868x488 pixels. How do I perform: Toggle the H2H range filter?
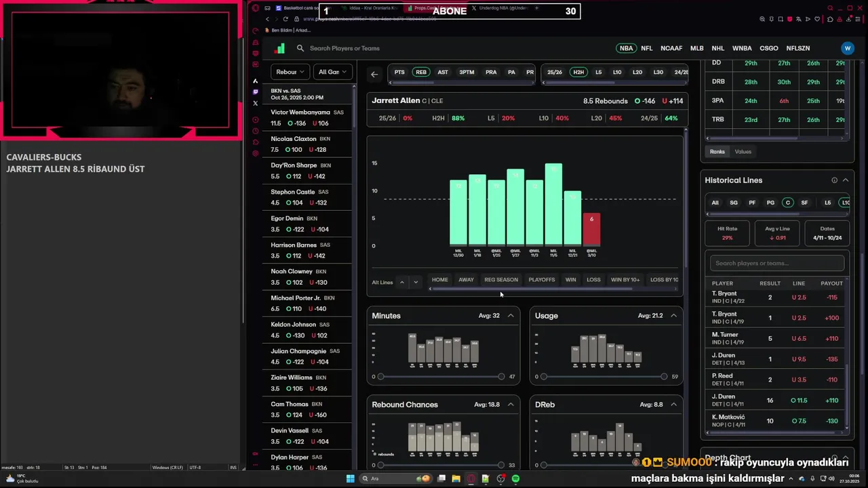point(578,72)
